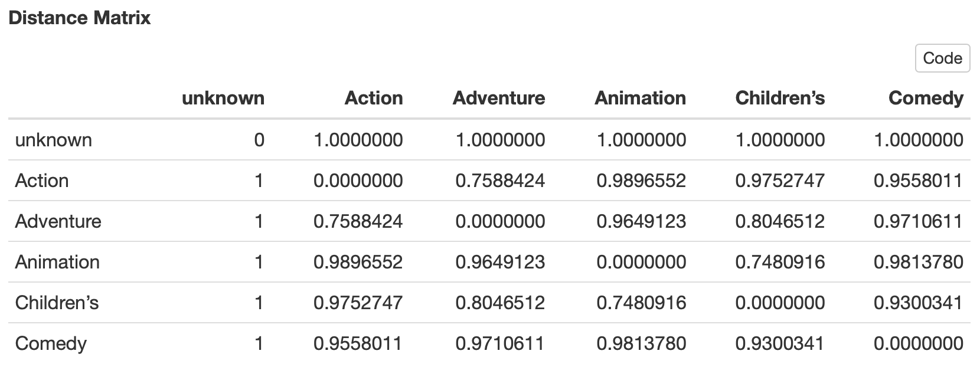Click the 0.9300341 cell in Comedy row
This screenshot has width=980, height=367.
[x=780, y=343]
